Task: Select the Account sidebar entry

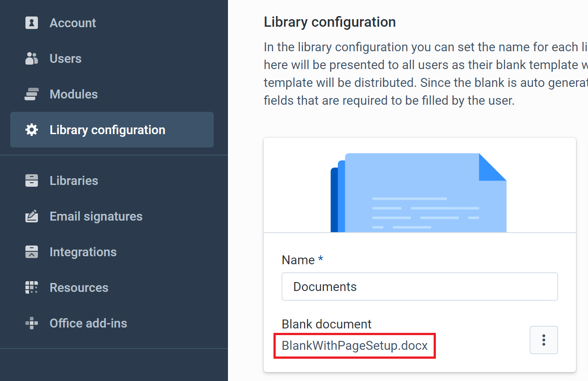Action: [72, 23]
